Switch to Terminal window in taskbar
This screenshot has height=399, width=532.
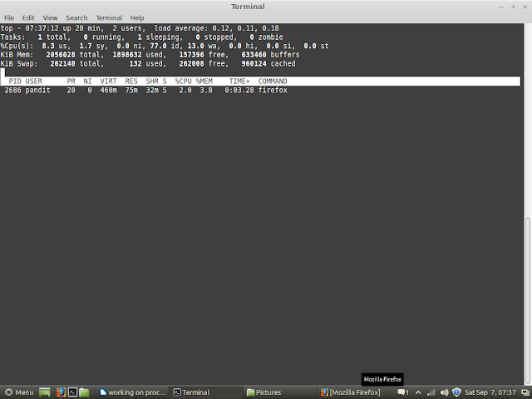pos(206,392)
